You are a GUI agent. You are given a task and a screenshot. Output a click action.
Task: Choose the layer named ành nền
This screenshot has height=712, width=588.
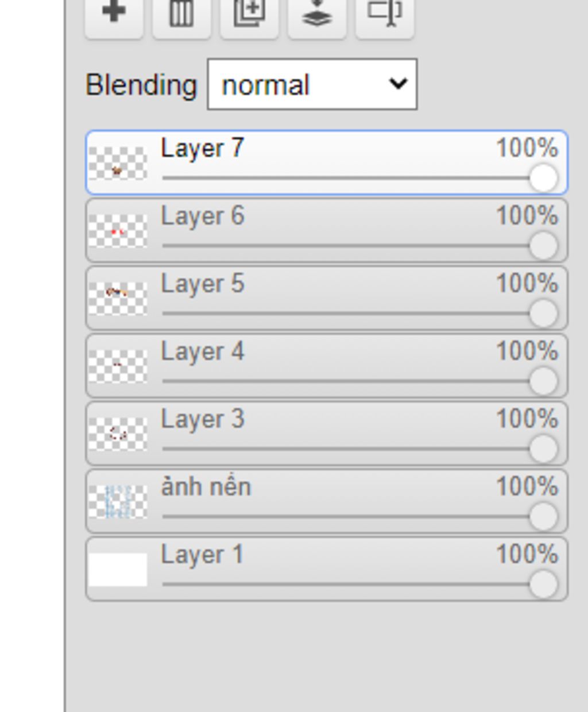coord(327,501)
